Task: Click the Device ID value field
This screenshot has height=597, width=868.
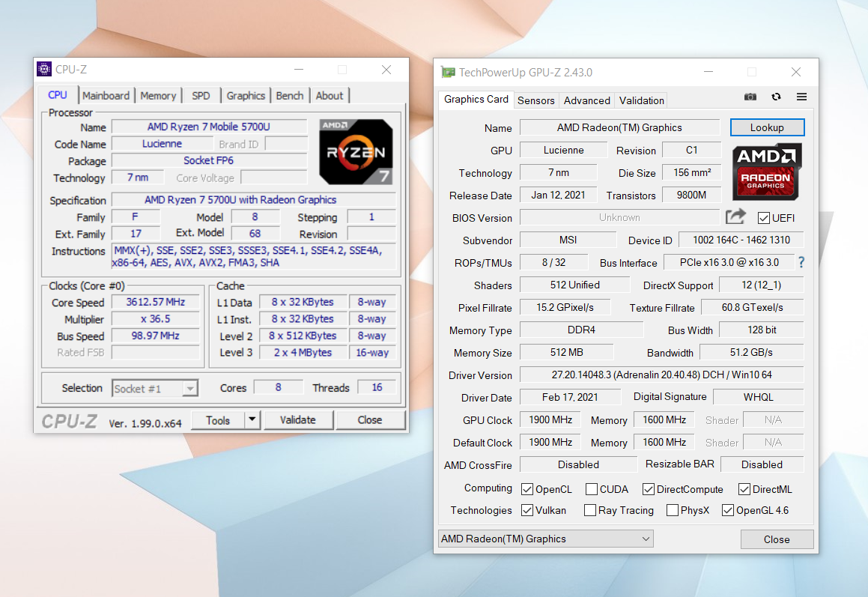Action: point(741,240)
